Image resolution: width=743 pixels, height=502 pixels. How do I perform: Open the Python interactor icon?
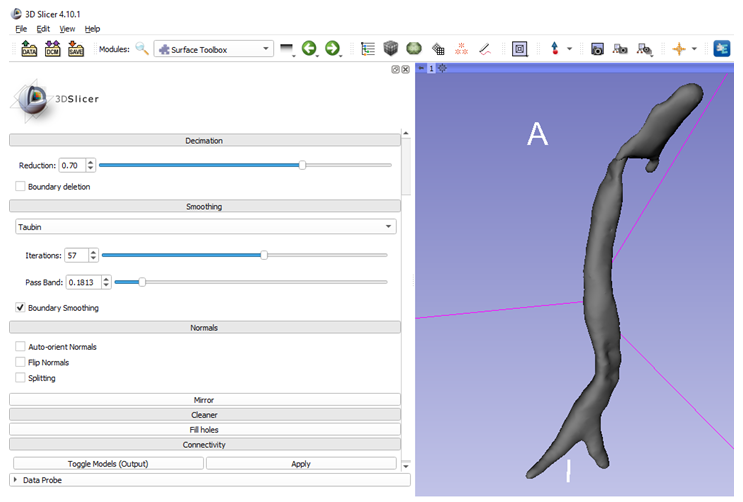point(722,48)
